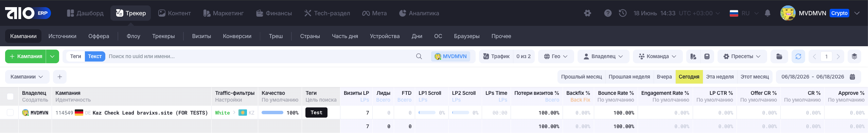Open the Финансы section
This screenshot has height=138, width=868.
coord(274,13)
